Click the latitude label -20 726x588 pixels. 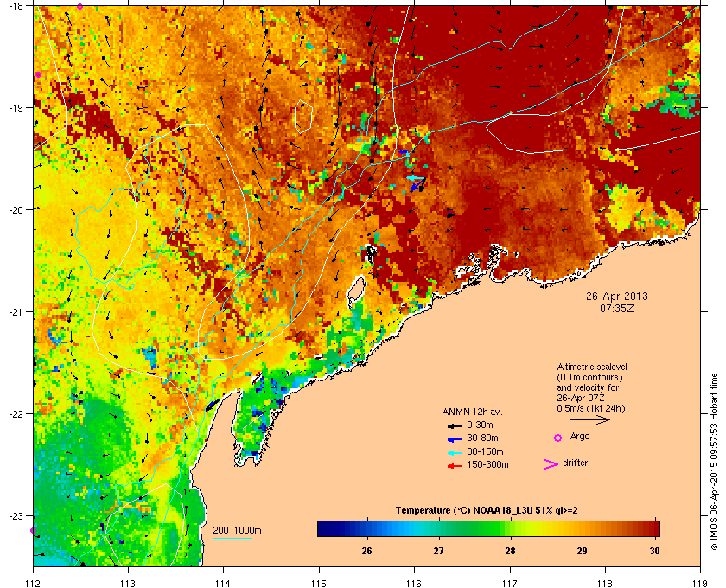[x=16, y=210]
